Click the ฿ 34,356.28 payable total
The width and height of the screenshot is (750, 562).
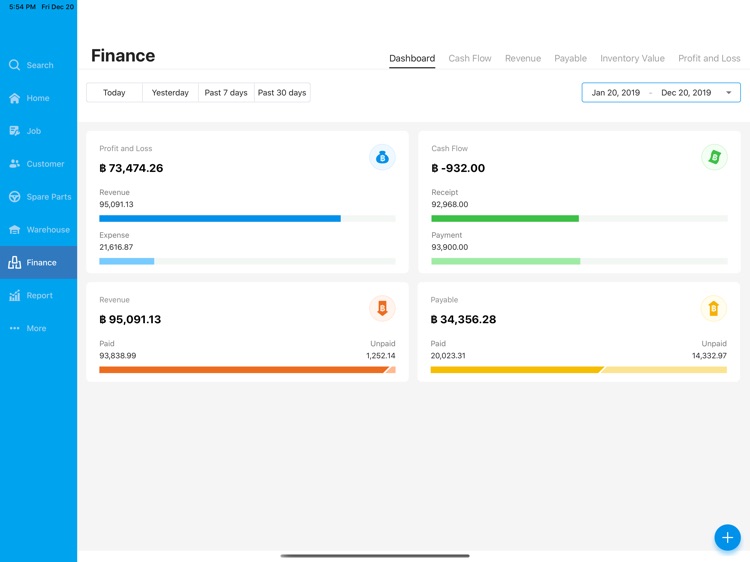pos(463,319)
